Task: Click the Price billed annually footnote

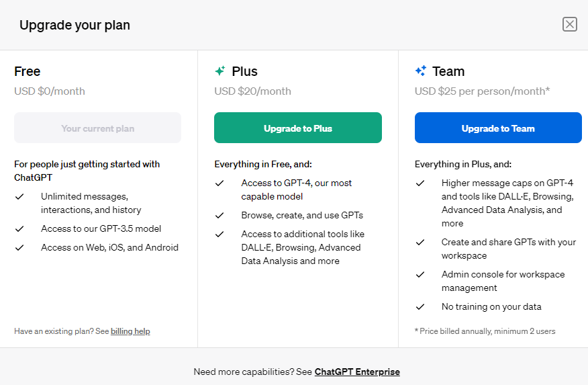Action: [x=485, y=331]
